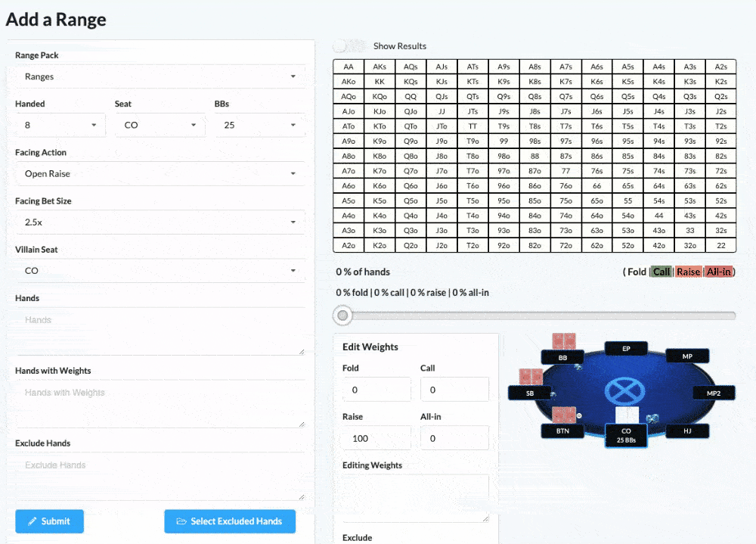The image size is (756, 544).
Task: Click the X logo at table center
Action: click(624, 392)
